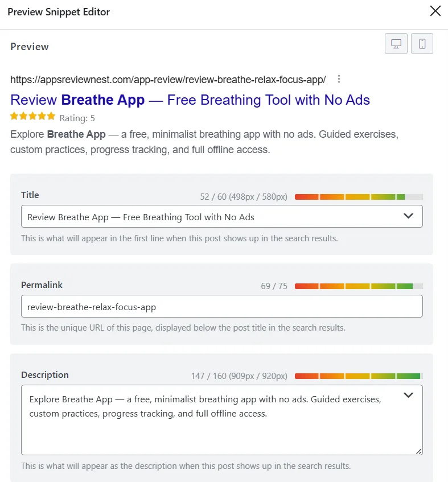This screenshot has height=482, width=448.
Task: Grab the Description textarea resize handle
Action: [419, 451]
